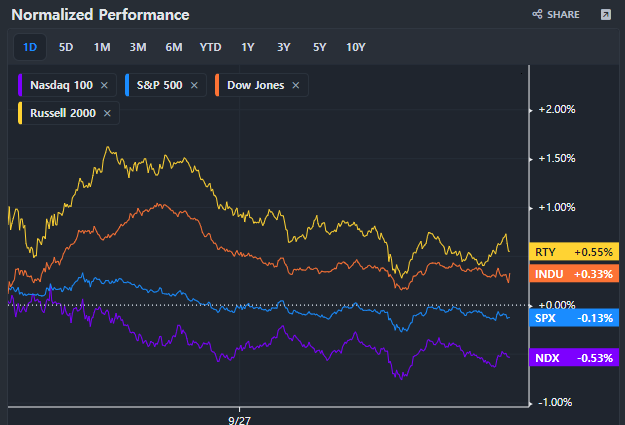
Task: Click the NDX -0.53% price label
Action: coord(574,357)
